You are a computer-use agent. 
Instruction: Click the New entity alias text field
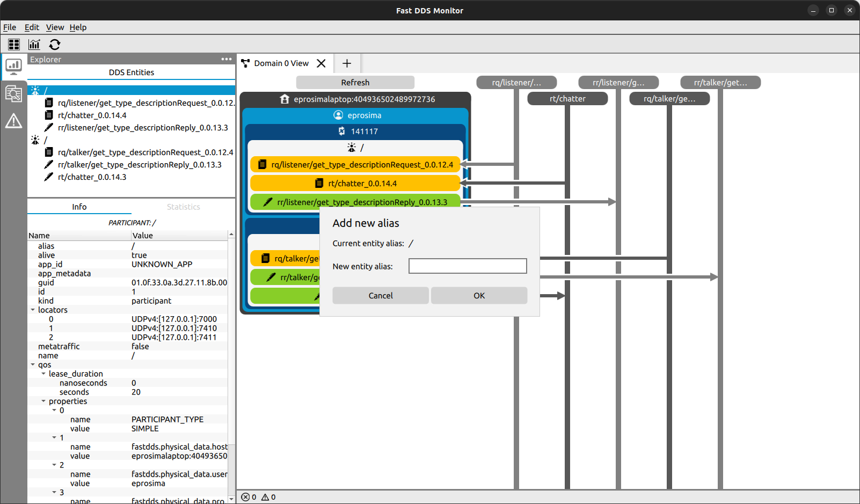(x=467, y=266)
